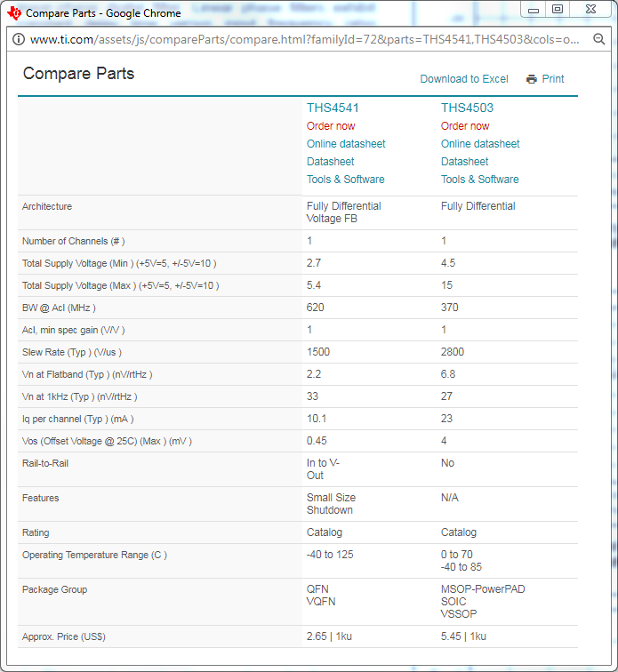Open the Datasheet link under THS4503
This screenshot has width=618, height=672.
(x=465, y=162)
